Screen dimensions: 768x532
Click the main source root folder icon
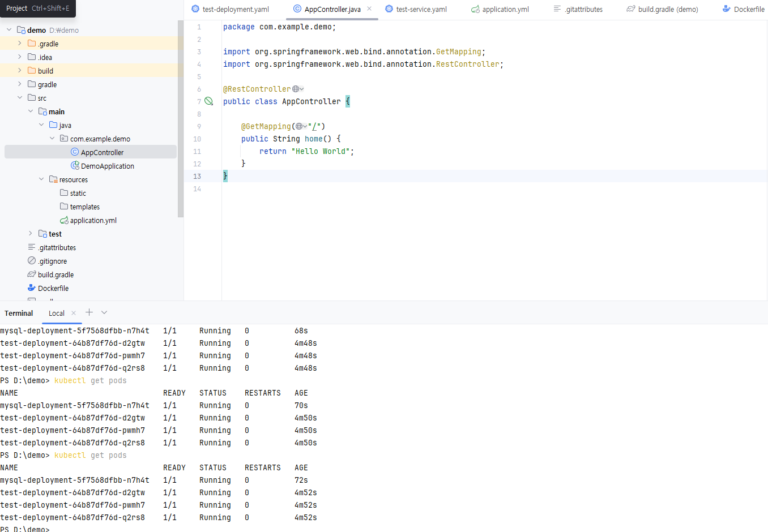click(x=42, y=111)
